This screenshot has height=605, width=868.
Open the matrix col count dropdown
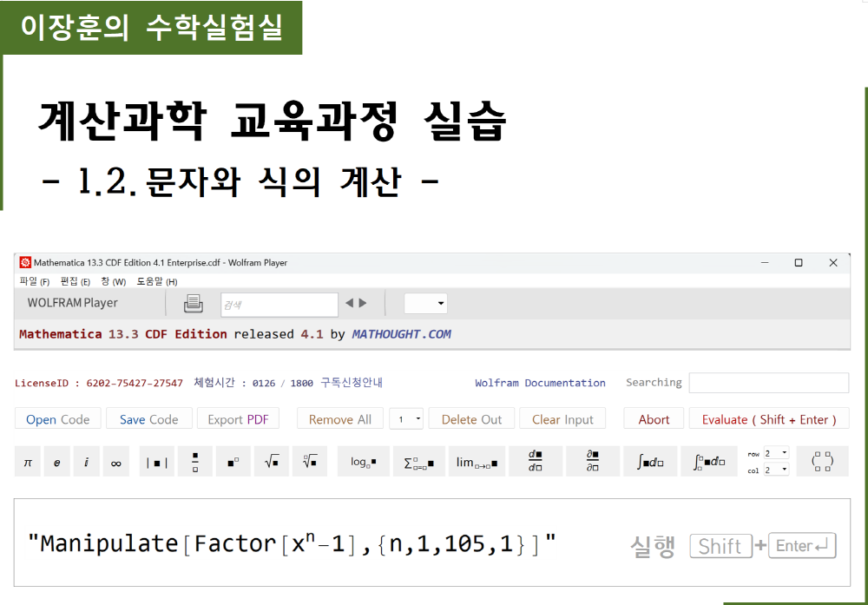point(776,470)
